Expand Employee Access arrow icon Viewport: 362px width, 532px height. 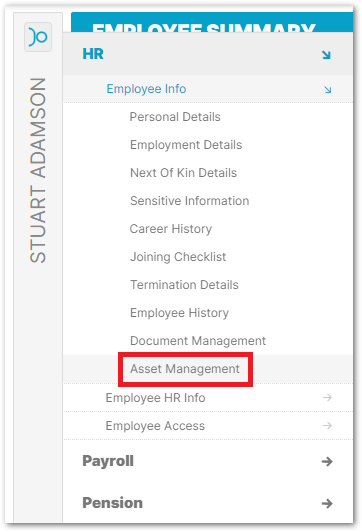(327, 425)
